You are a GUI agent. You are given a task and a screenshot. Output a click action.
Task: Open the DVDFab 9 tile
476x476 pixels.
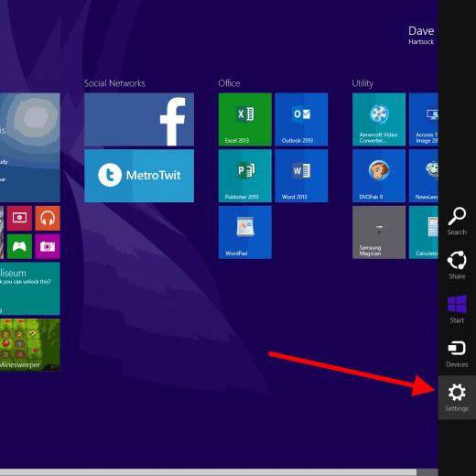(x=379, y=176)
